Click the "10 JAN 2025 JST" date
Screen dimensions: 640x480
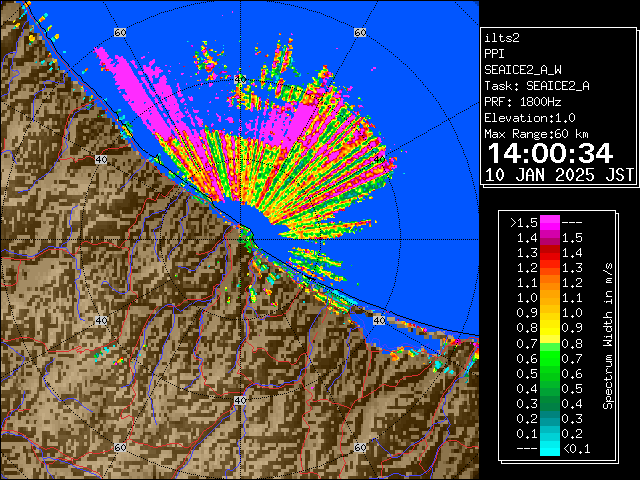click(559, 175)
